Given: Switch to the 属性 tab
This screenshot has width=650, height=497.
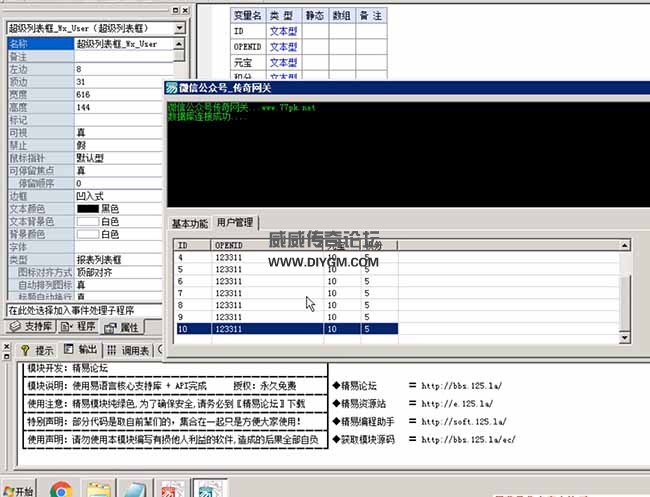Looking at the screenshot, I should pyautogui.click(x=122, y=327).
